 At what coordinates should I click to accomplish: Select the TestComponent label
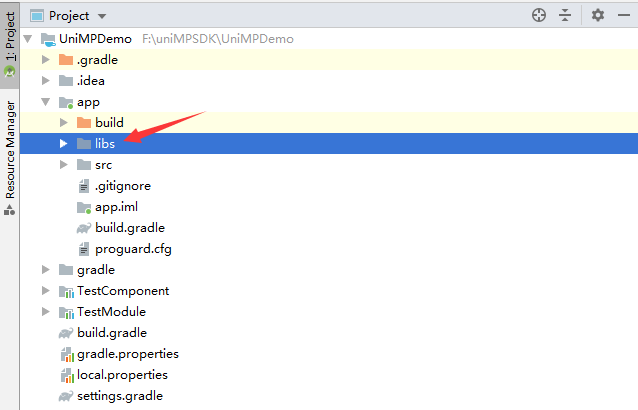pos(123,291)
